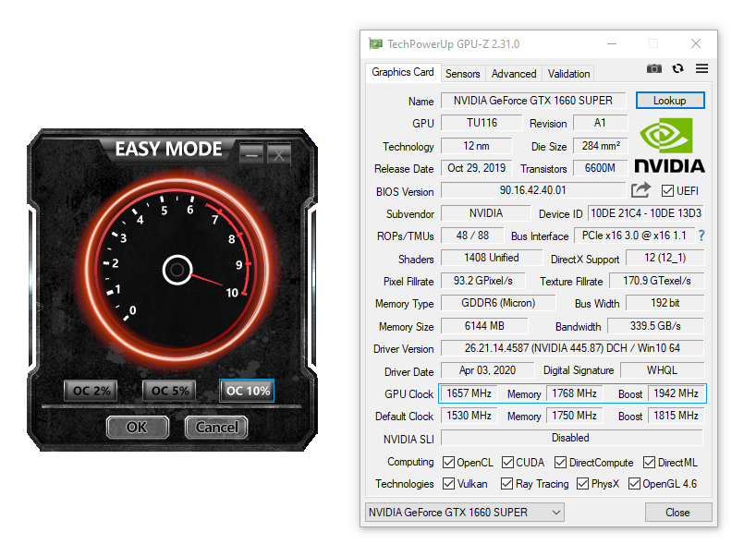Select the OC 2% preset
Viewport: 756px width, 556px height.
91,391
